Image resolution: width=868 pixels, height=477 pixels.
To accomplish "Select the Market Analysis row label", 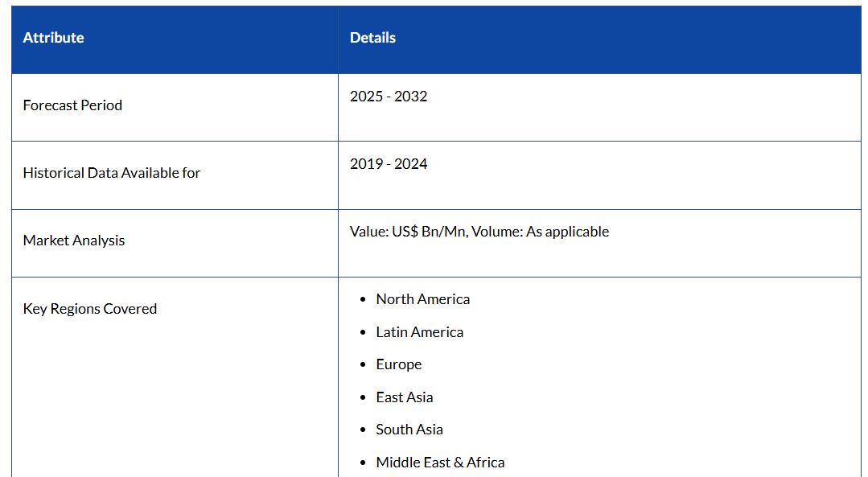I will (x=74, y=241).
